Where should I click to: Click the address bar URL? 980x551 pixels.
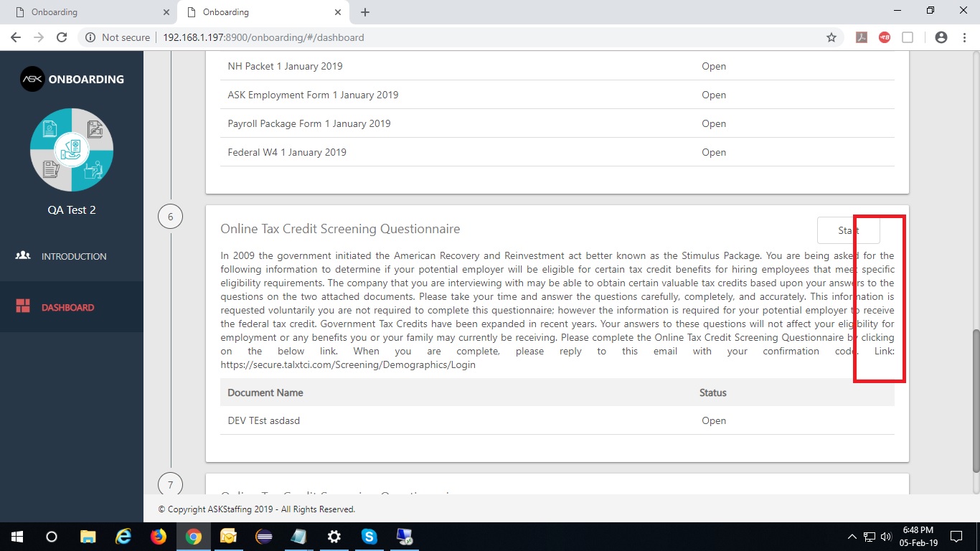coord(263,37)
